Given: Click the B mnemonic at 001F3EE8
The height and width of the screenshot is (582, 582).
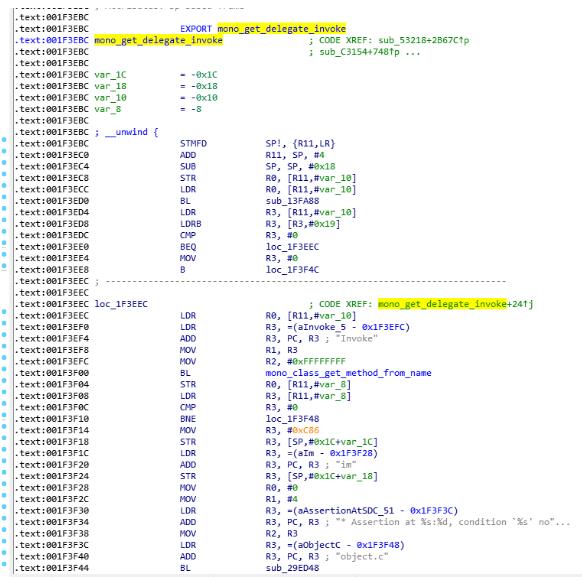Looking at the screenshot, I should (x=183, y=270).
